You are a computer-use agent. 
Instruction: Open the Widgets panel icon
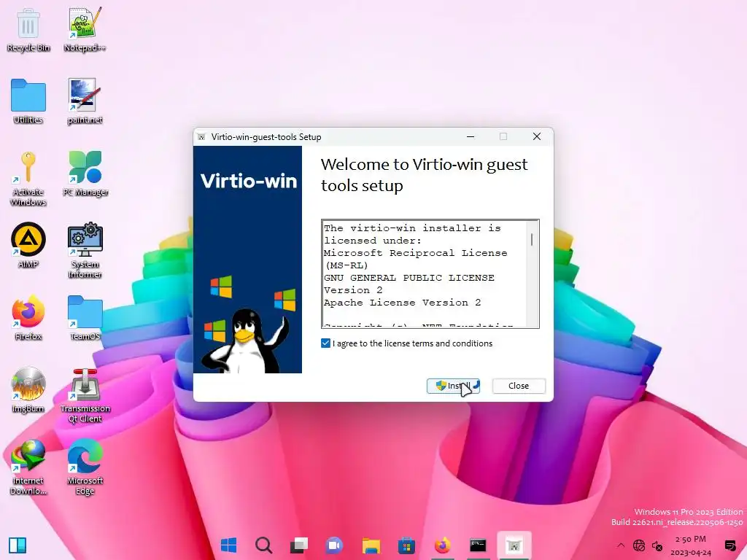(x=18, y=545)
